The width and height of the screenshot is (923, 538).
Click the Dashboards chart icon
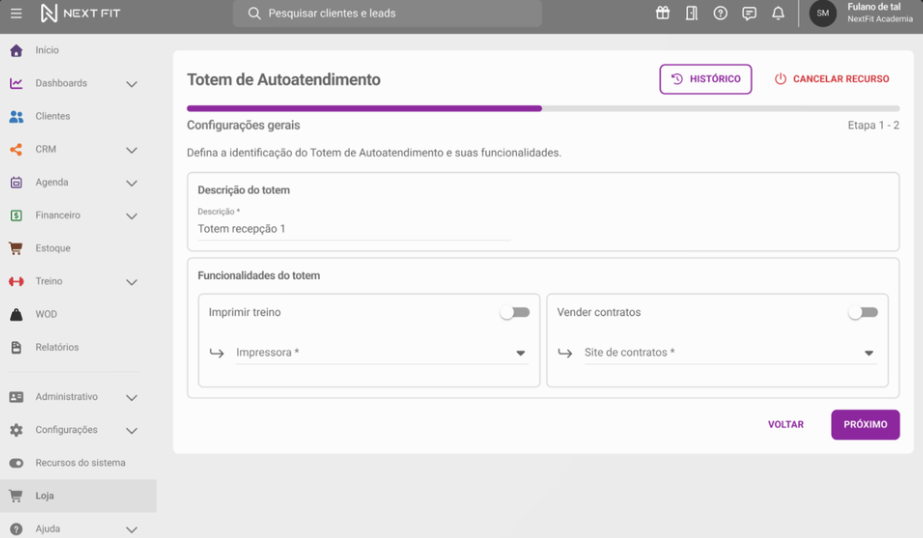point(16,84)
